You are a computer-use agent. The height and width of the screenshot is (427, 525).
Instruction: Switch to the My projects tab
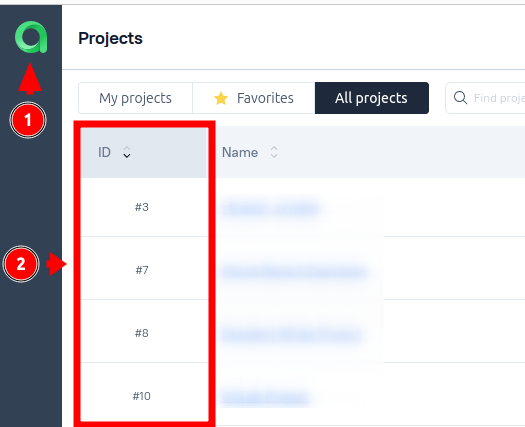135,98
